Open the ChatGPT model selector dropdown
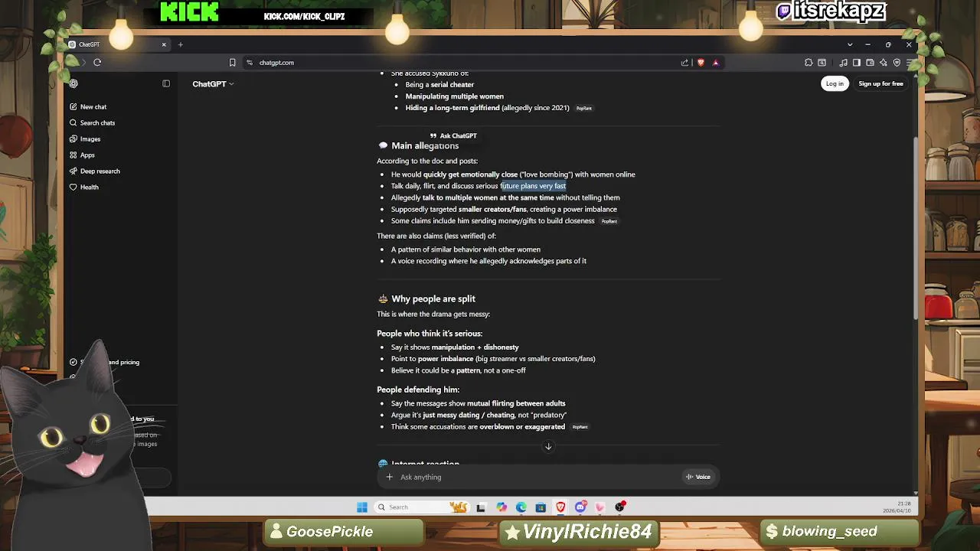Image resolution: width=980 pixels, height=551 pixels. (213, 83)
